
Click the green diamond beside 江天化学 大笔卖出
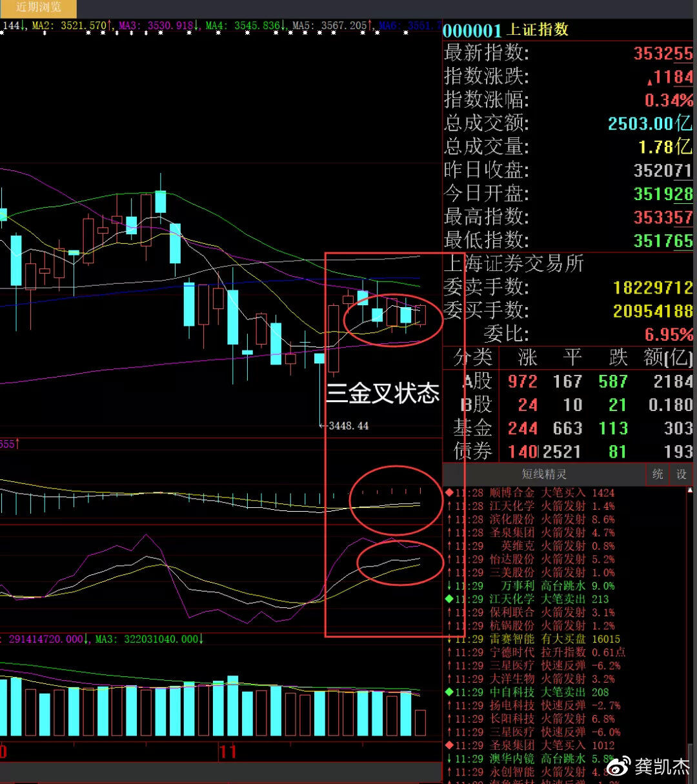tap(449, 599)
